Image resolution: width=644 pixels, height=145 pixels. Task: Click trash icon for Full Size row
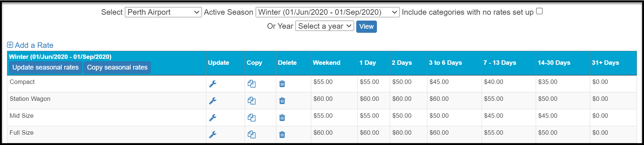click(x=282, y=135)
